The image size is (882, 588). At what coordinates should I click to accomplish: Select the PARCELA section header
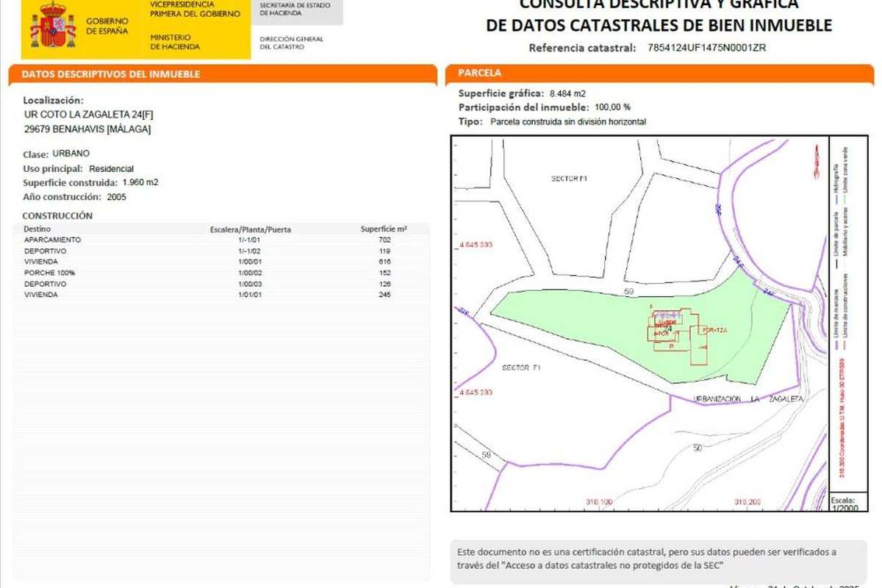coord(479,73)
